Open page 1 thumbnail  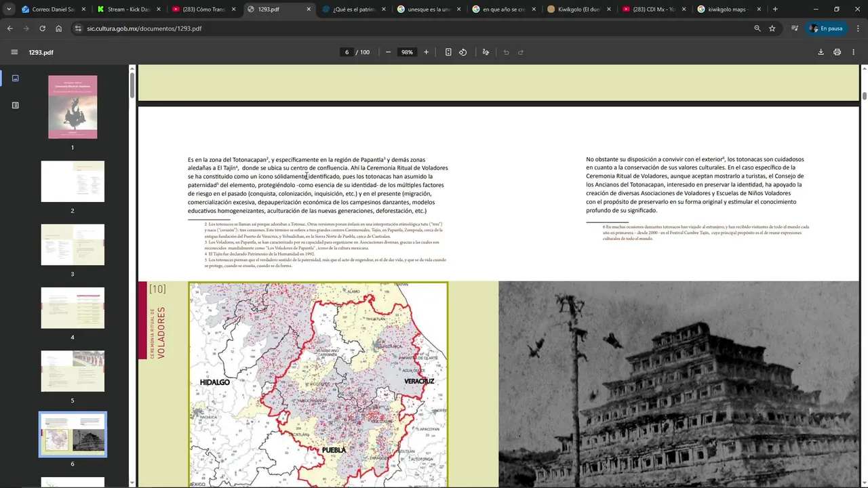[73, 107]
